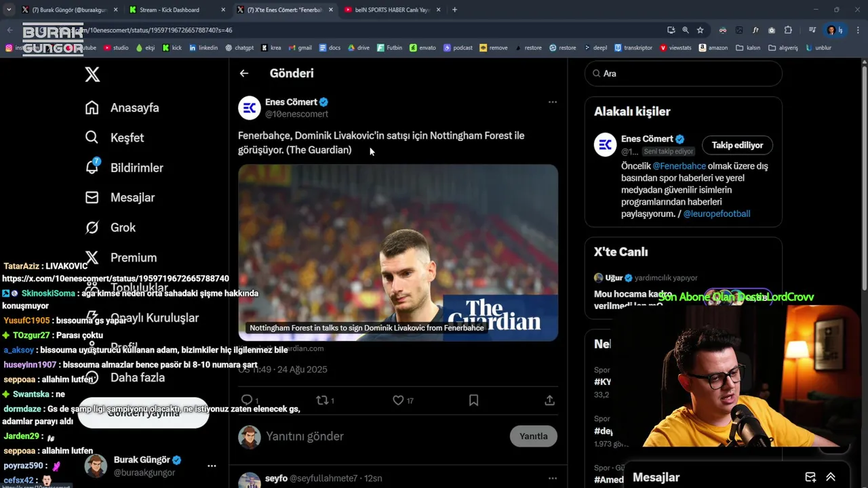
Task: Open account menu dots beside Burak Güngör
Action: pyautogui.click(x=212, y=466)
